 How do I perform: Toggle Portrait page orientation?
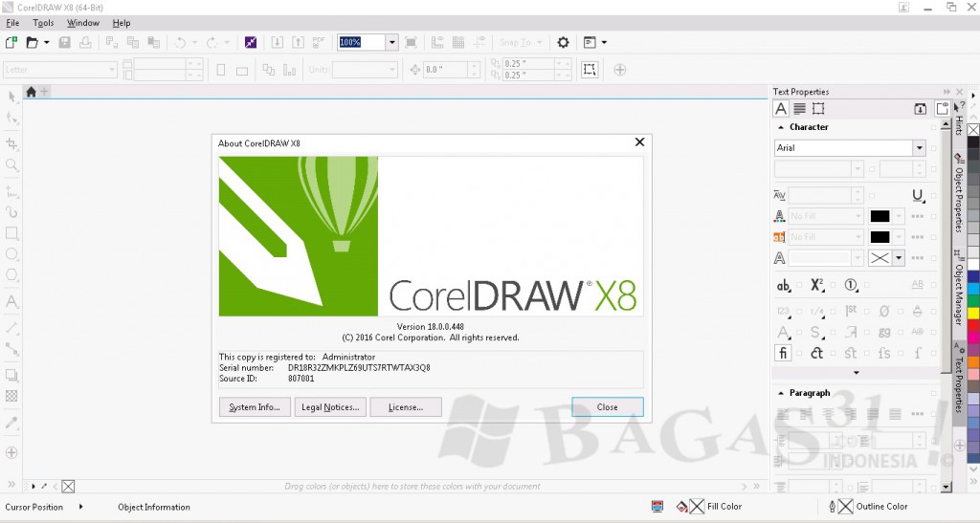(221, 70)
